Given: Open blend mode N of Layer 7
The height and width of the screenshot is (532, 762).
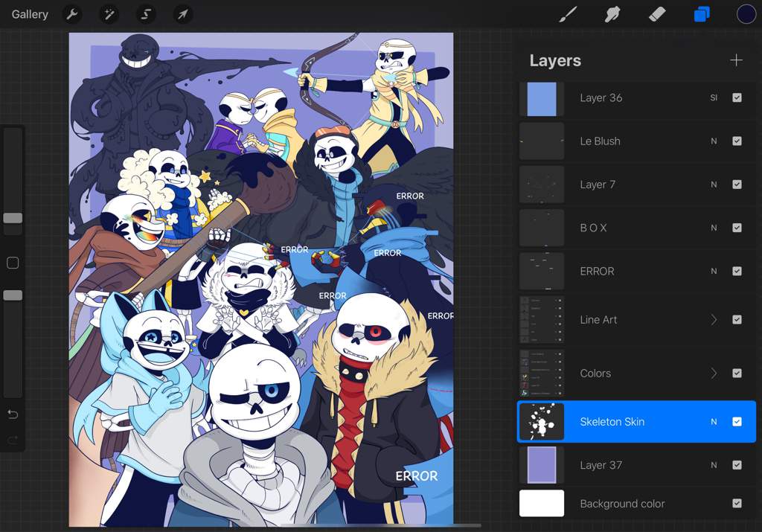Looking at the screenshot, I should [x=714, y=184].
